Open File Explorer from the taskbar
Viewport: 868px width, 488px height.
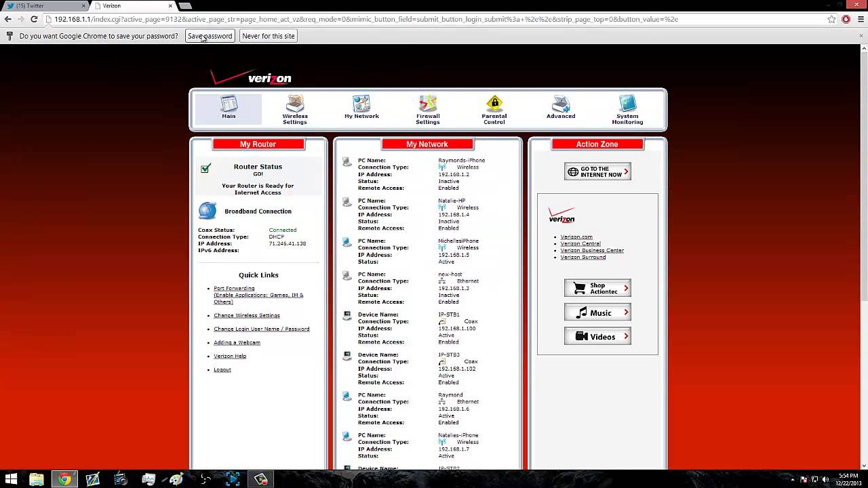tap(37, 479)
